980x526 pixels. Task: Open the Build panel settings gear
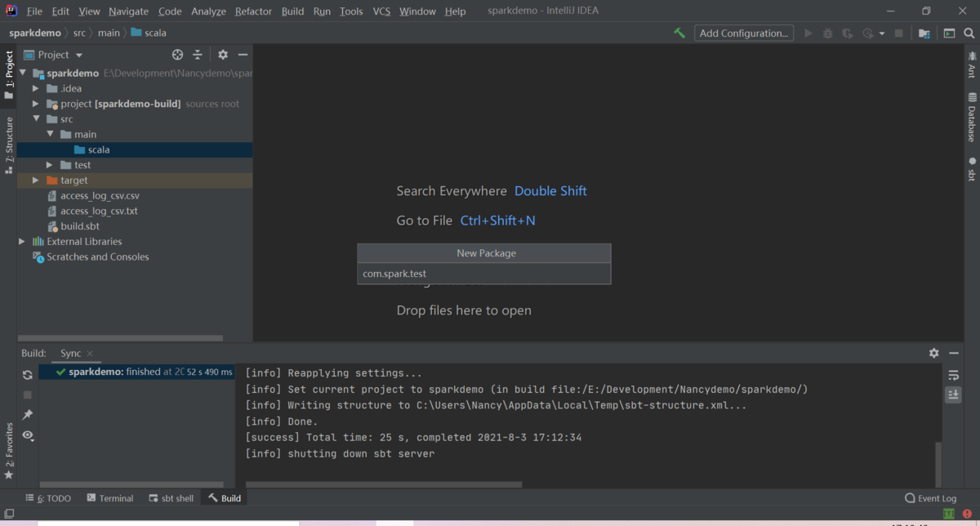pos(934,353)
